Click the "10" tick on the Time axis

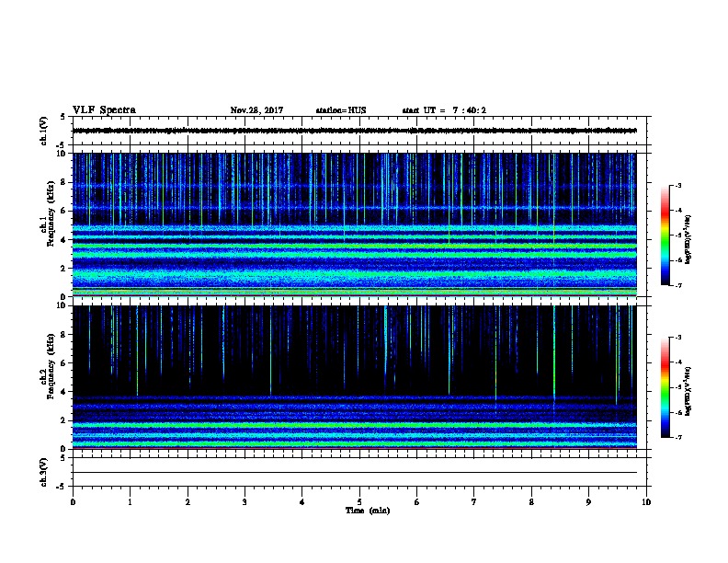(646, 502)
